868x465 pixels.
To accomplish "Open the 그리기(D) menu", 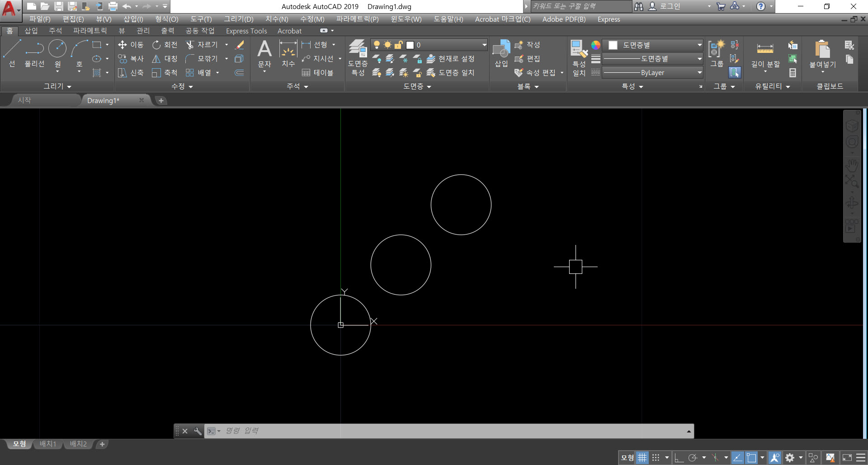I will (x=239, y=19).
